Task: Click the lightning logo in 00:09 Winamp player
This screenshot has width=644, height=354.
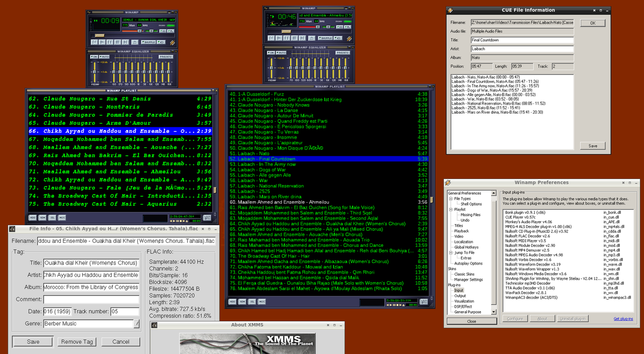Action: (x=173, y=43)
